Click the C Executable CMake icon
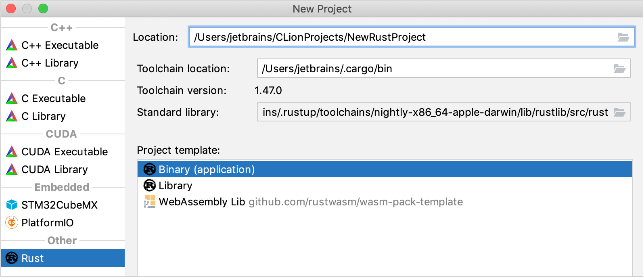644x278 pixels. [12, 98]
